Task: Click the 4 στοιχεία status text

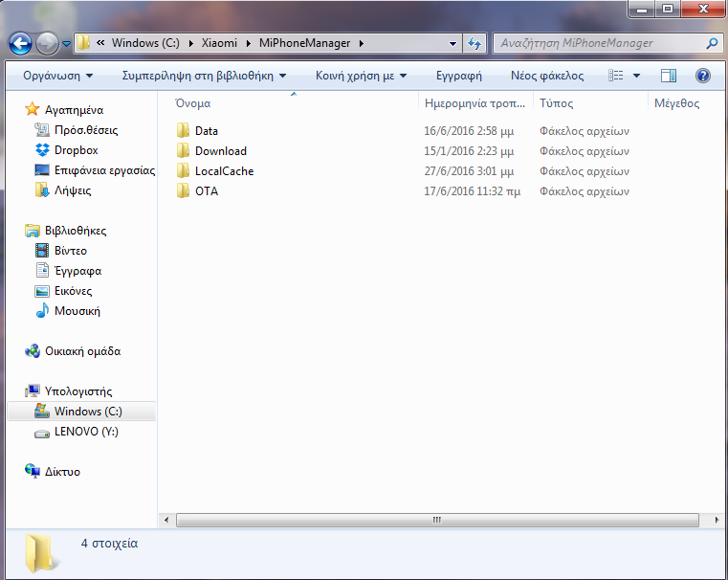Action: tap(110, 544)
